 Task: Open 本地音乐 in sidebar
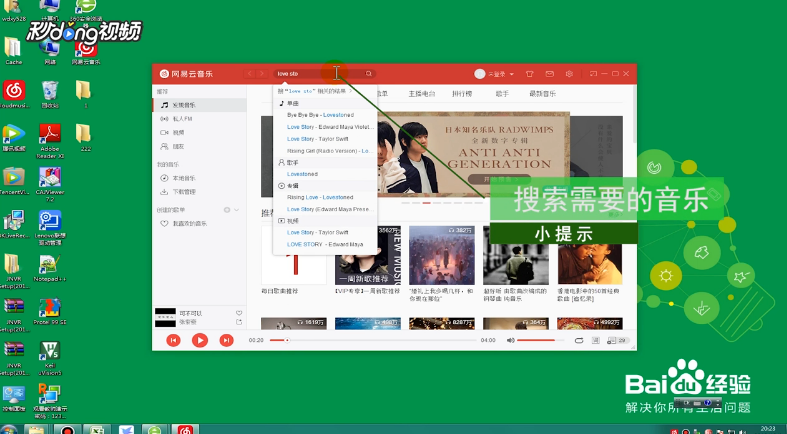click(200, 178)
